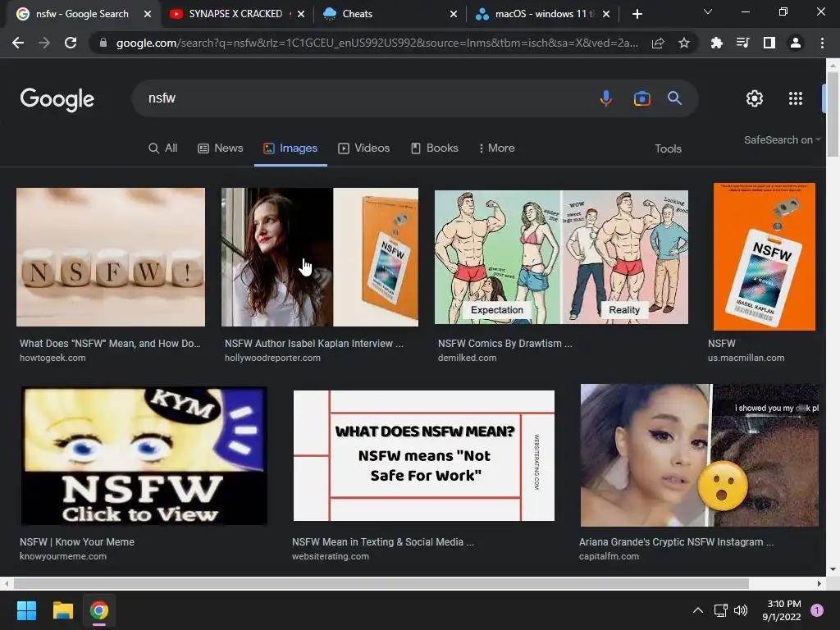Viewport: 840px width, 630px height.
Task: Open the NSFW wooden cubes thumbnail
Action: tap(111, 257)
